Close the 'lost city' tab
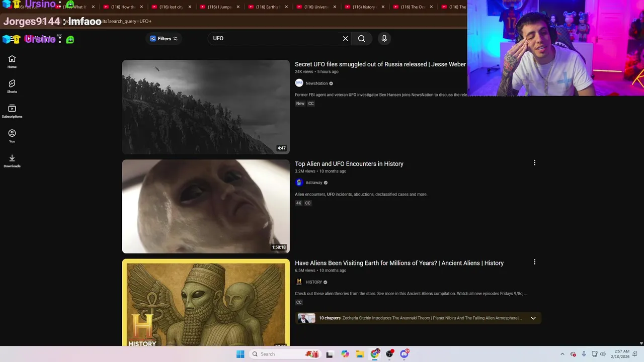Image resolution: width=644 pixels, height=362 pixels. (190, 7)
